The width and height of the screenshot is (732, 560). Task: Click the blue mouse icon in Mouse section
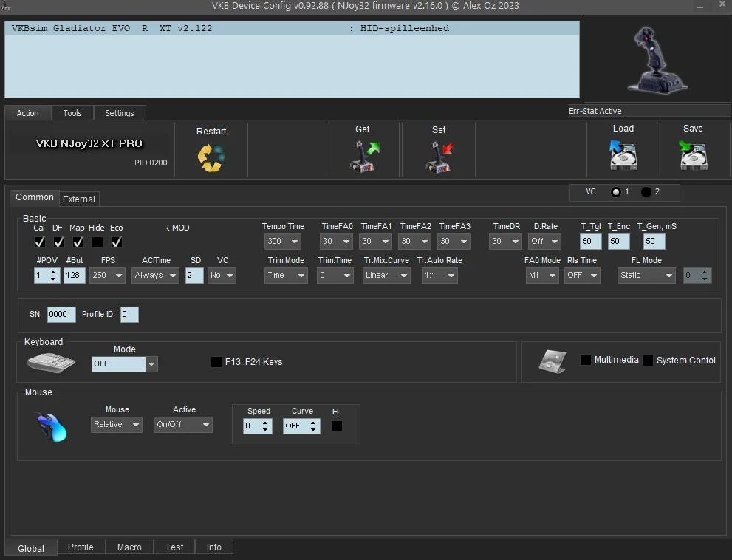click(49, 426)
